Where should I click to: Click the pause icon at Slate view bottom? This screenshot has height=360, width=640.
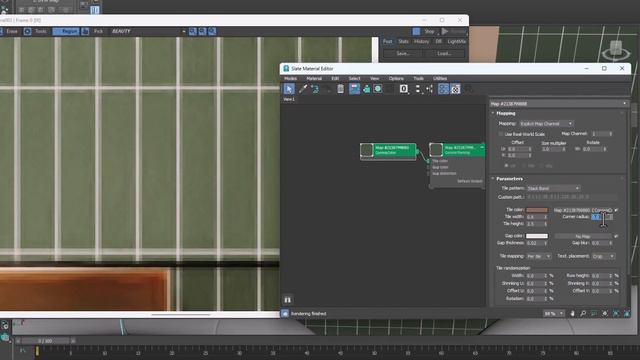tap(287, 300)
